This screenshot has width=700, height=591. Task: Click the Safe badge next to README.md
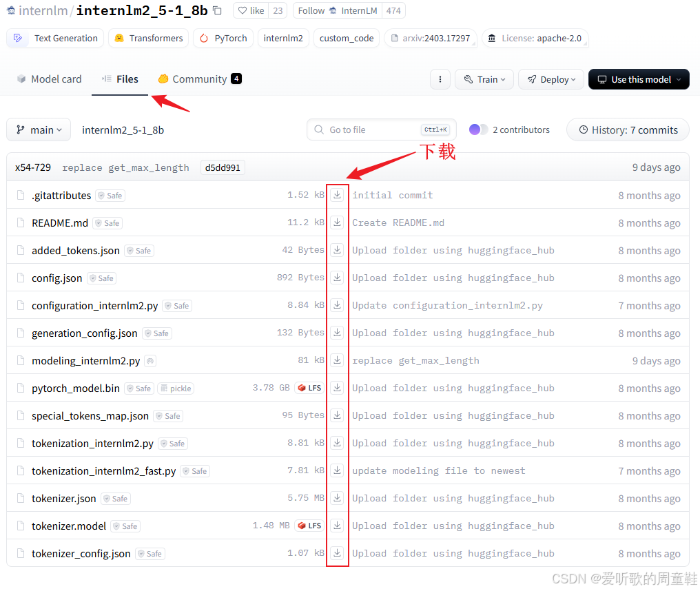(107, 223)
